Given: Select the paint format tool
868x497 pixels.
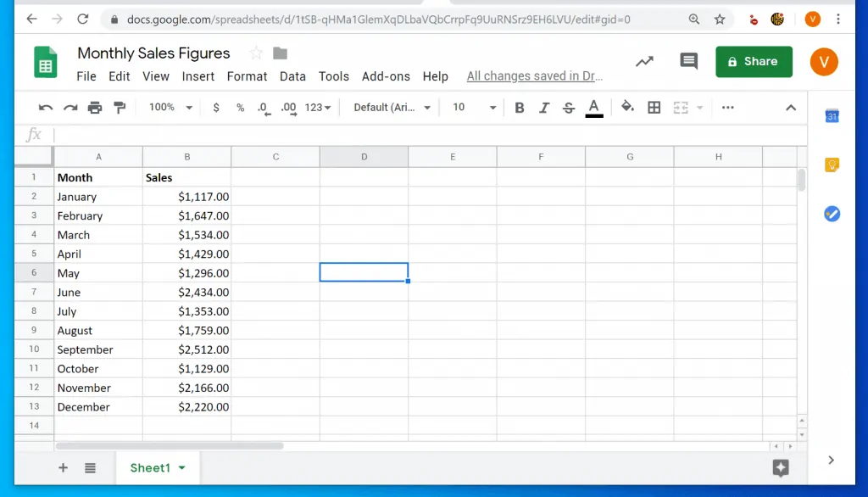Looking at the screenshot, I should [119, 107].
